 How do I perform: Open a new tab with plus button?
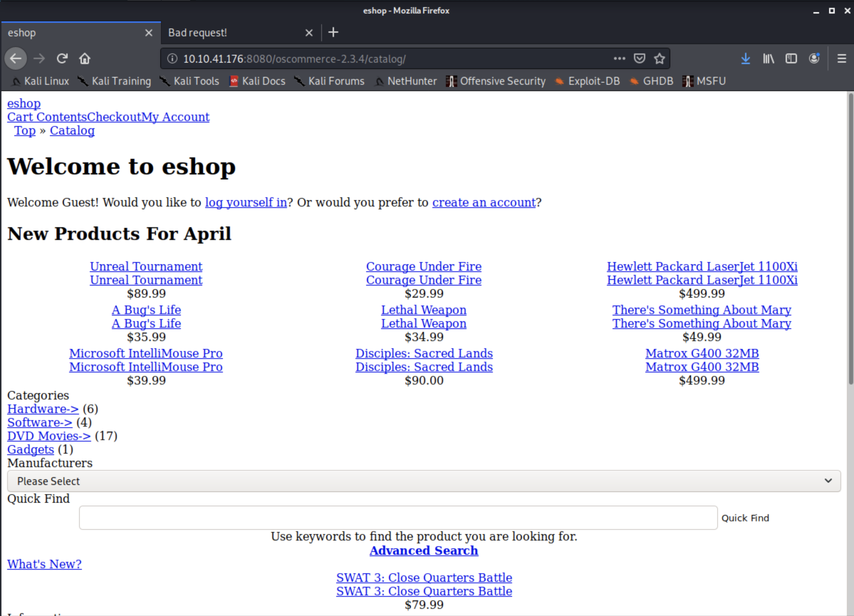(333, 33)
